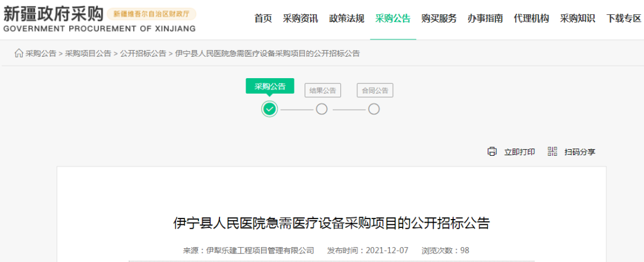The width and height of the screenshot is (644, 262).
Task: Click the publish date 2021-12-07
Action: pos(387,250)
